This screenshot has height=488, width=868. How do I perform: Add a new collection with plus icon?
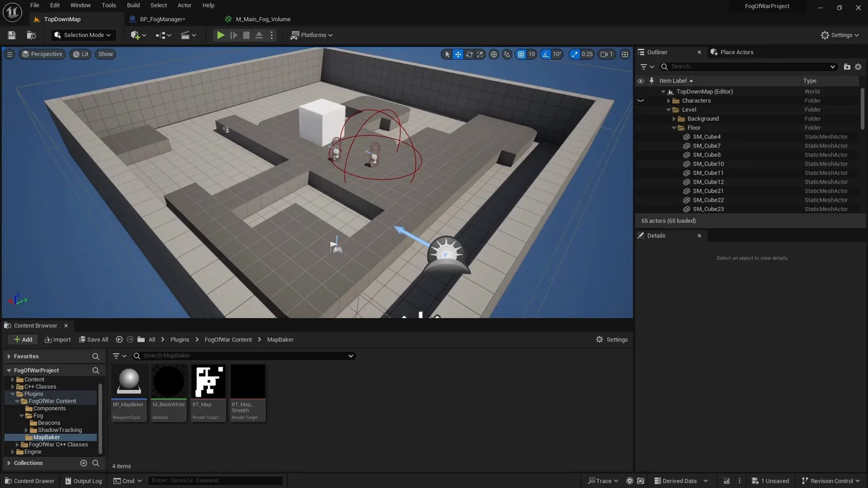[x=84, y=463]
